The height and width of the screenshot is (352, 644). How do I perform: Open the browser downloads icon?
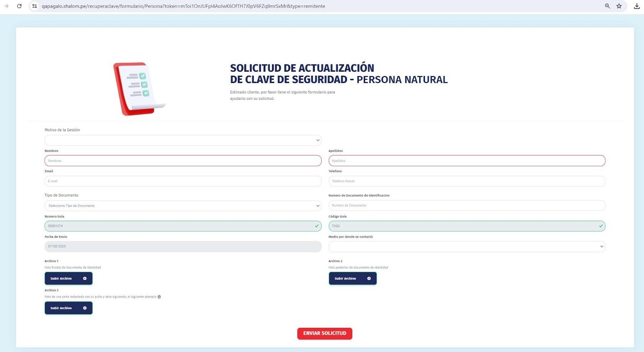click(x=637, y=6)
